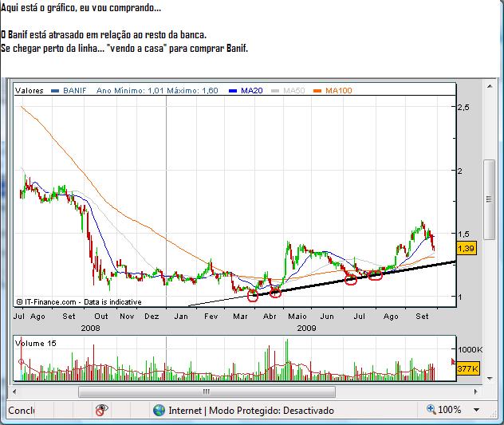The image size is (504, 425).
Task: Click the MA100 legend label
Action: (338, 91)
